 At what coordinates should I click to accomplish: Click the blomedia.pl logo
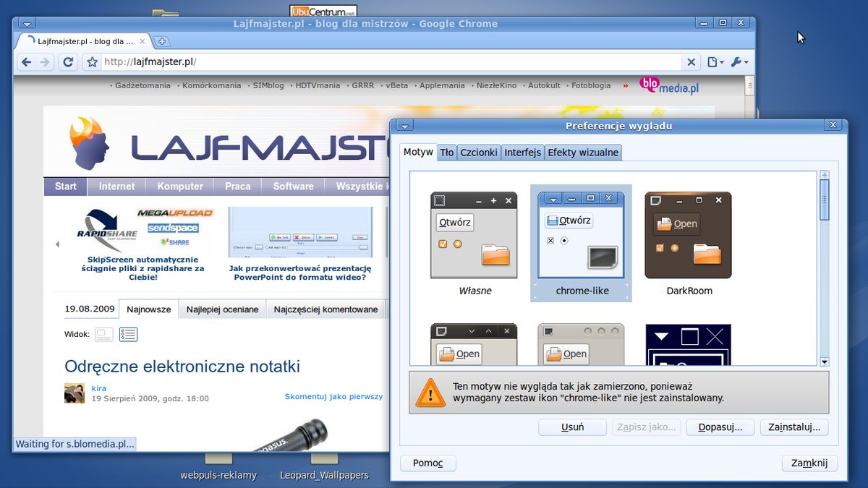click(667, 85)
